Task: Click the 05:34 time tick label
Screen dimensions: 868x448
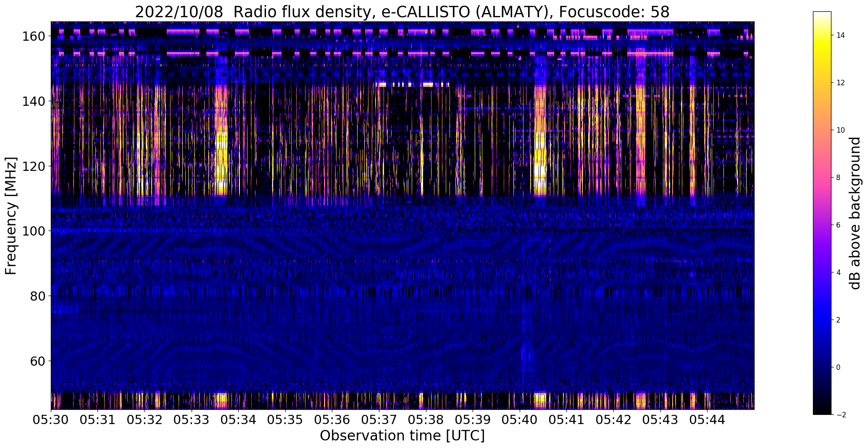Action: (238, 419)
